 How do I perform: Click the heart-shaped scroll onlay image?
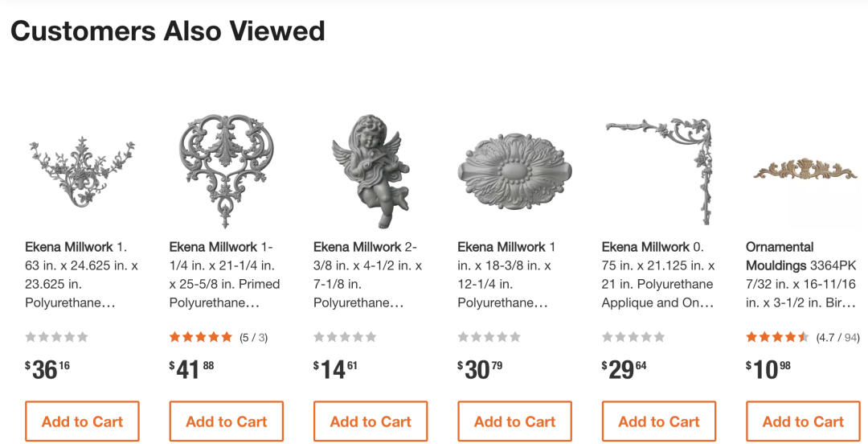point(227,171)
